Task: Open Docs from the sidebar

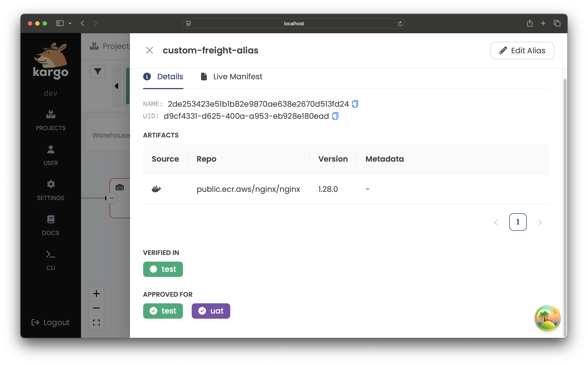Action: (x=51, y=225)
